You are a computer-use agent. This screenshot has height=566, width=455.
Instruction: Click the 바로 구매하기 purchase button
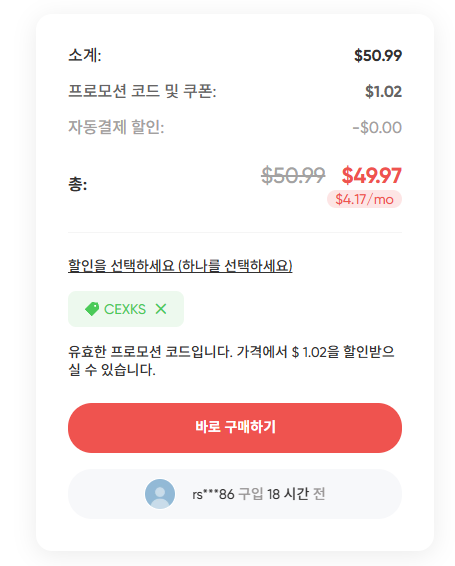tap(235, 428)
